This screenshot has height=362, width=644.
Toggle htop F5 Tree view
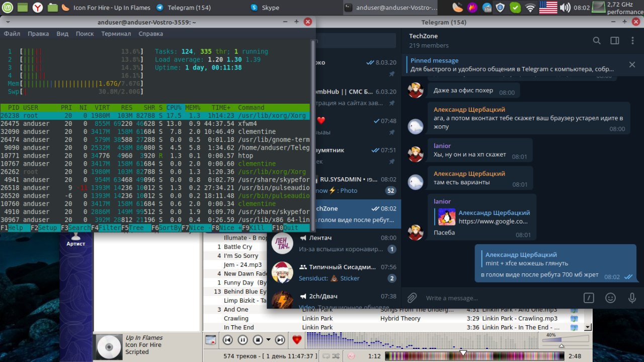click(x=136, y=228)
